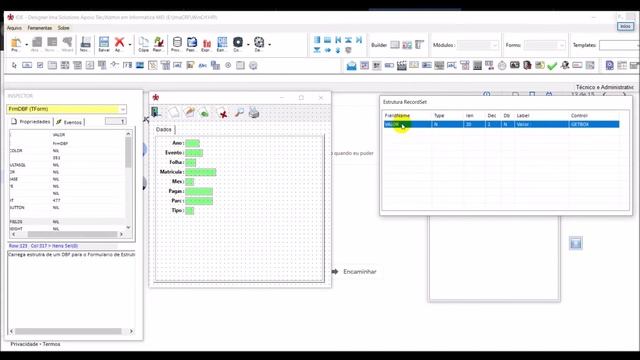Screen dimensions: 640x360
Task: Click the Privacidade link
Action: (x=24, y=344)
